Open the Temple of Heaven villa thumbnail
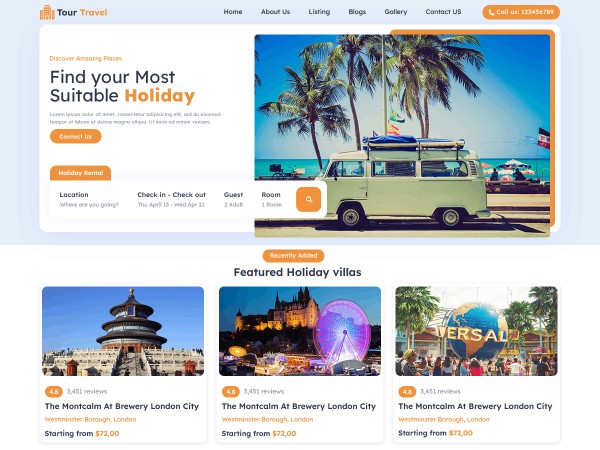This screenshot has width=600, height=450. [123, 331]
